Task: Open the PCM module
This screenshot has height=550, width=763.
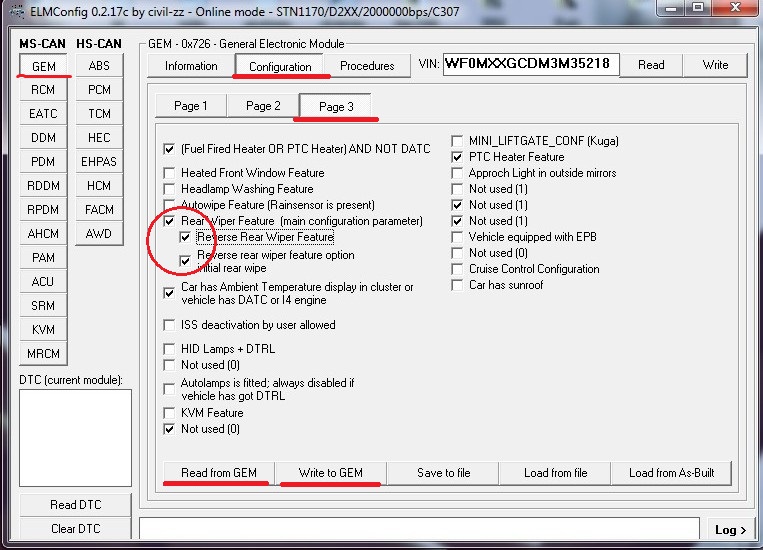Action: (99, 90)
